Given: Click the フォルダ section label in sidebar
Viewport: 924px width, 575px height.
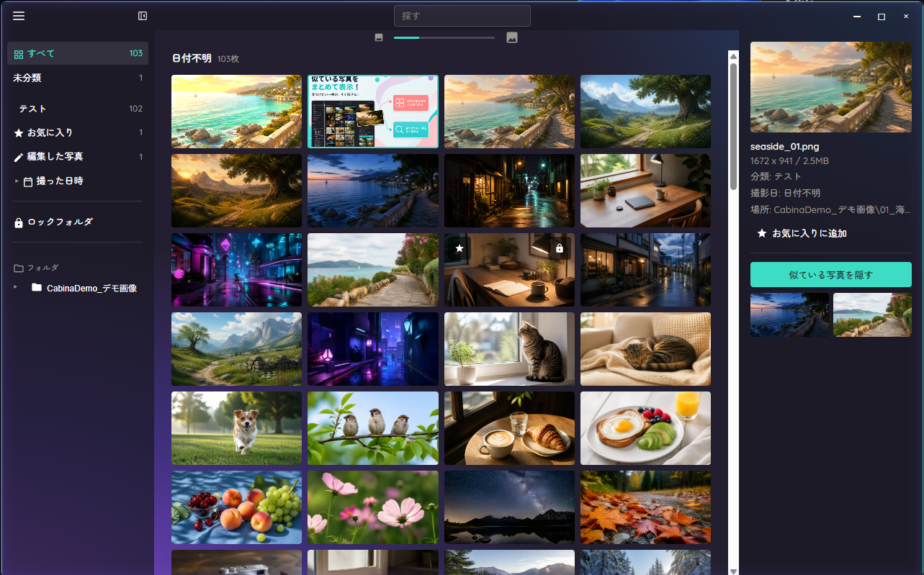Looking at the screenshot, I should 42,268.
